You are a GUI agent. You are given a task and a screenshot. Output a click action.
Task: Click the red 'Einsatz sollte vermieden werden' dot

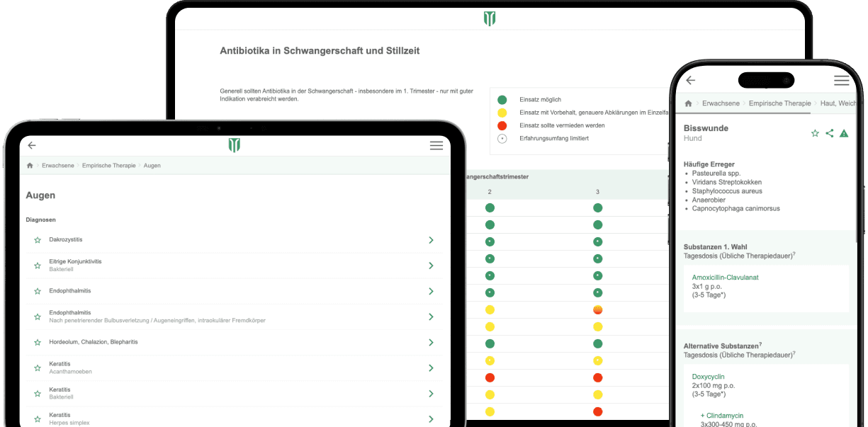click(502, 125)
